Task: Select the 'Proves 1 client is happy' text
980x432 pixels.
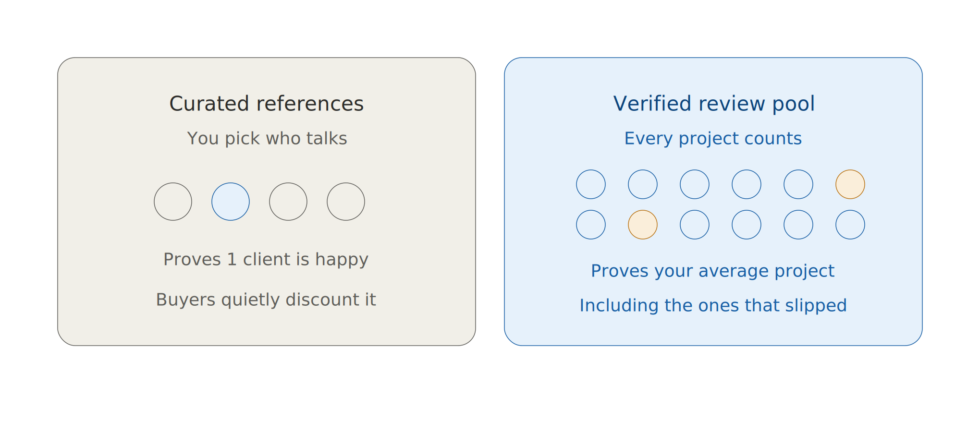Action: (266, 260)
